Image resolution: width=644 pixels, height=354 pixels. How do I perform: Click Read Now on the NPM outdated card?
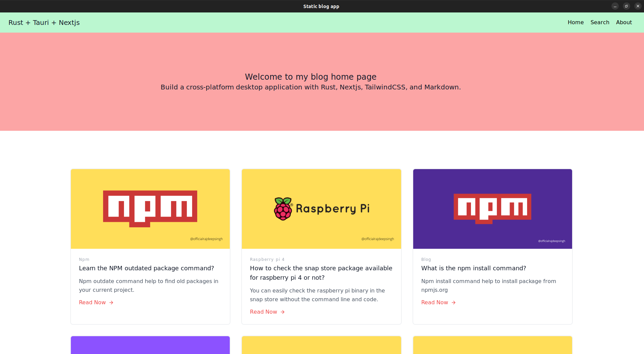[x=92, y=302]
